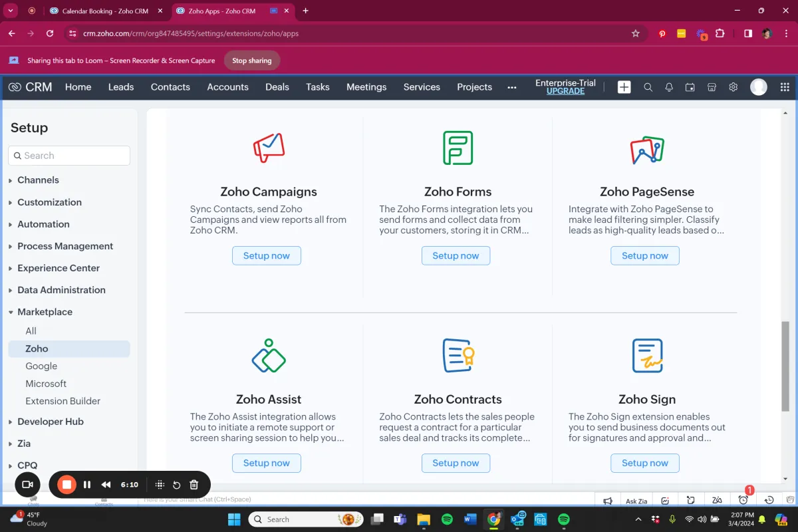798x532 pixels.
Task: Open the Leads module tab
Action: 121,87
